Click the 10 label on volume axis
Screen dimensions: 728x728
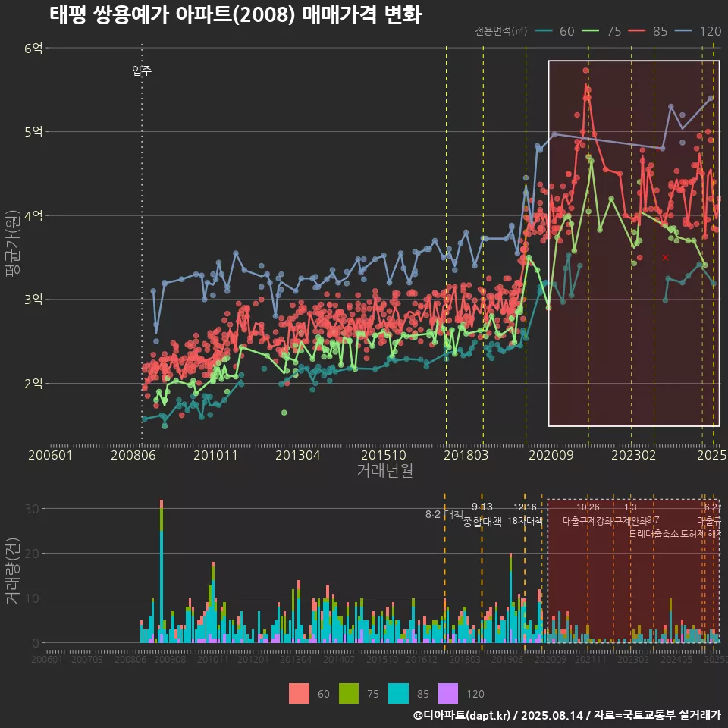32,598
